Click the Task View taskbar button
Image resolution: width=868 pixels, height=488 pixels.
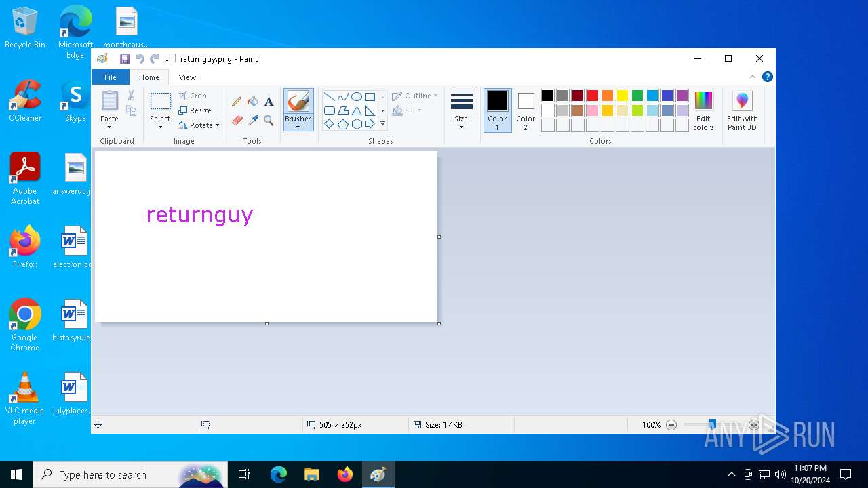point(244,474)
